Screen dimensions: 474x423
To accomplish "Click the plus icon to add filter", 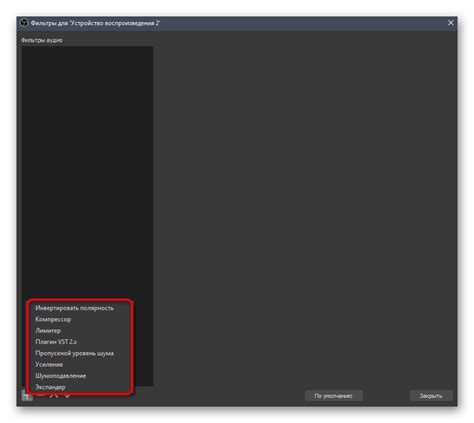I will [27, 396].
